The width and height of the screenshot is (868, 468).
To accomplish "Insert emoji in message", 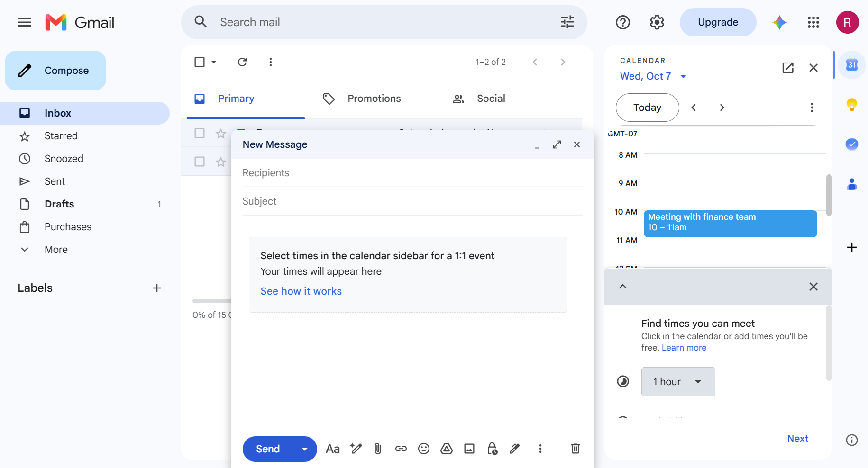I will (x=424, y=449).
